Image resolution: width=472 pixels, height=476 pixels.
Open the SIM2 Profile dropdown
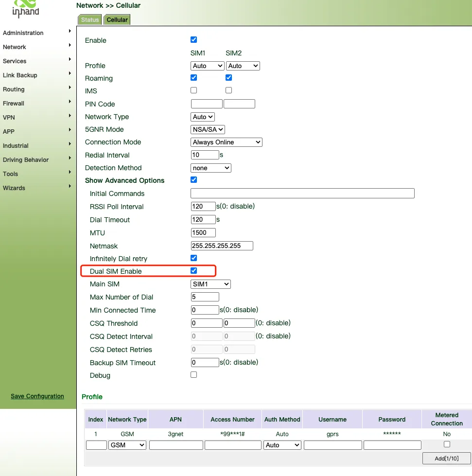(243, 66)
